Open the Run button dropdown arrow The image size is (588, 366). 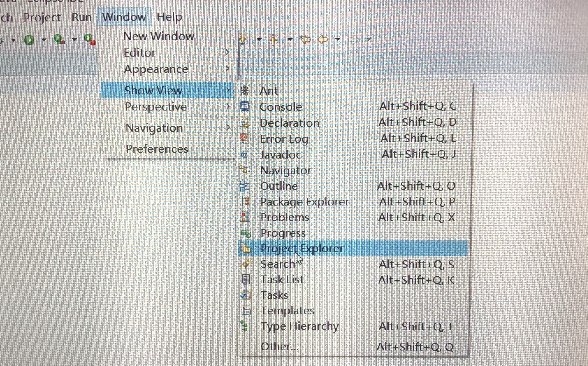pyautogui.click(x=44, y=39)
